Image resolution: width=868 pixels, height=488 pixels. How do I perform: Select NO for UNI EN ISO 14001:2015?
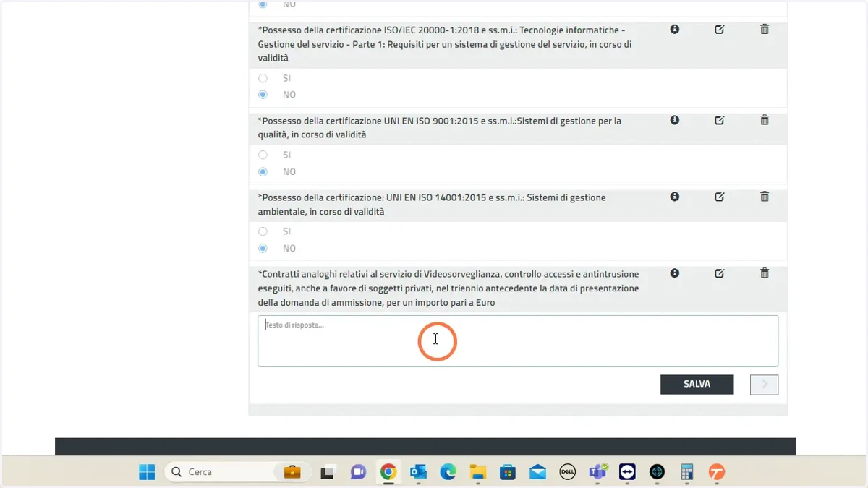[x=263, y=248]
